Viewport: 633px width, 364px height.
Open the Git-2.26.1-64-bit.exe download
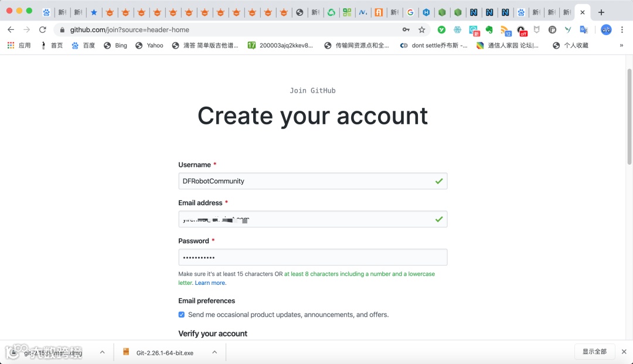(x=165, y=353)
